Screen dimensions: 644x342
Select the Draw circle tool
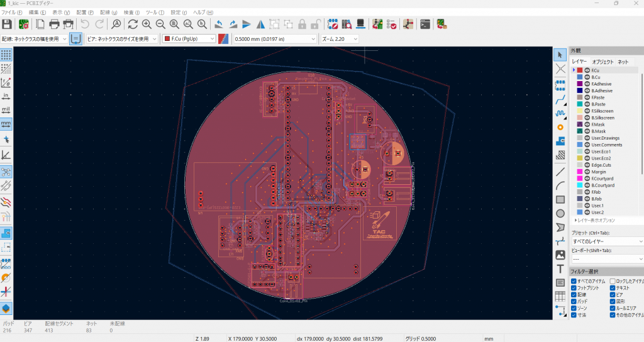pos(560,213)
